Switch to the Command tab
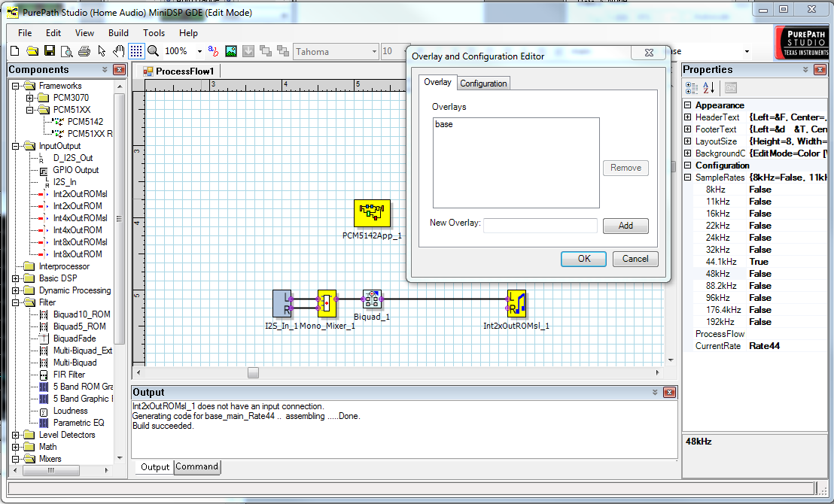The image size is (834, 504). (196, 467)
